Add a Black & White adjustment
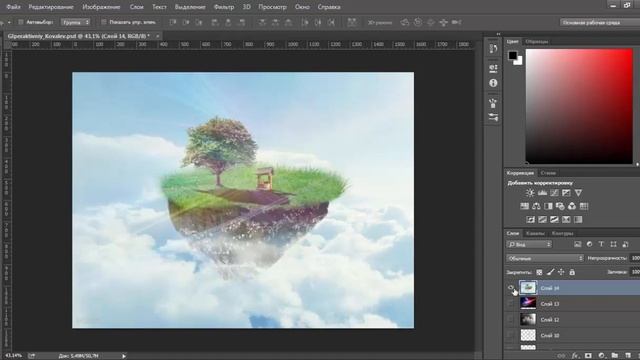Viewport: 640px width, 360px height. click(x=548, y=206)
